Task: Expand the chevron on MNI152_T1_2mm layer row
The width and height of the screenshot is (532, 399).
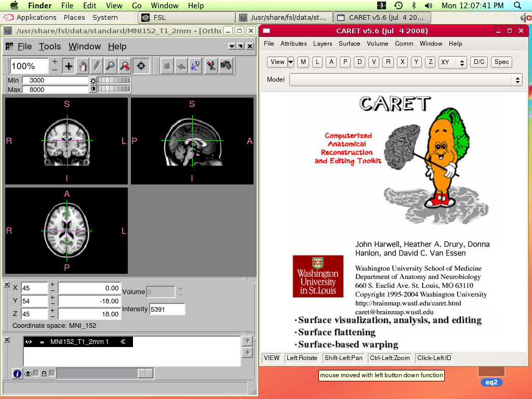Action: (123, 342)
